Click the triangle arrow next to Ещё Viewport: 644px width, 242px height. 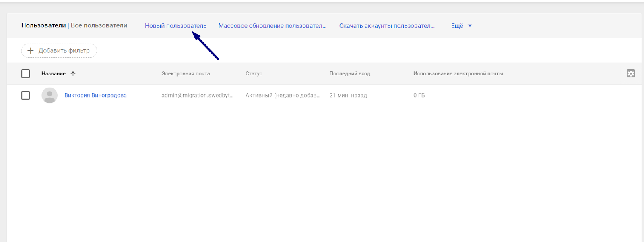(x=470, y=26)
